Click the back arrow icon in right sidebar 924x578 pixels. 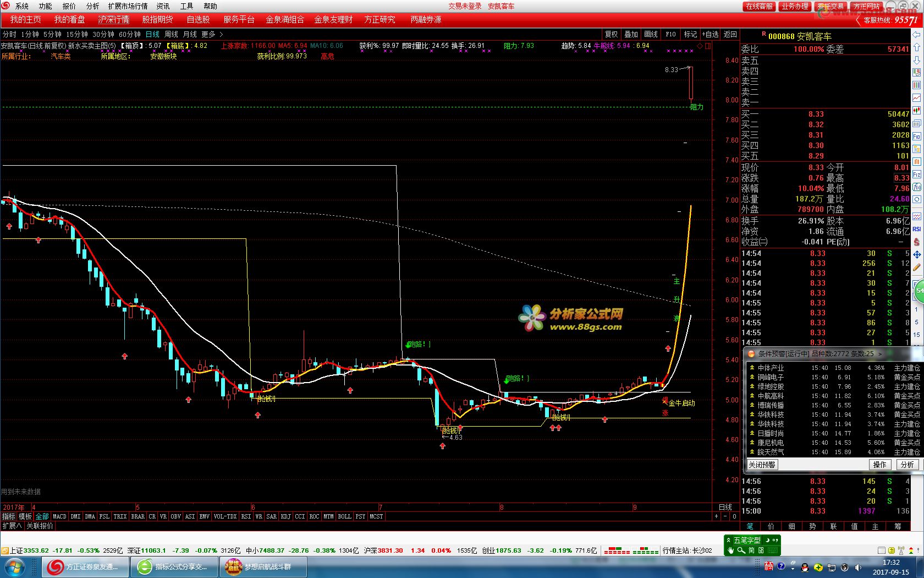coord(916,34)
